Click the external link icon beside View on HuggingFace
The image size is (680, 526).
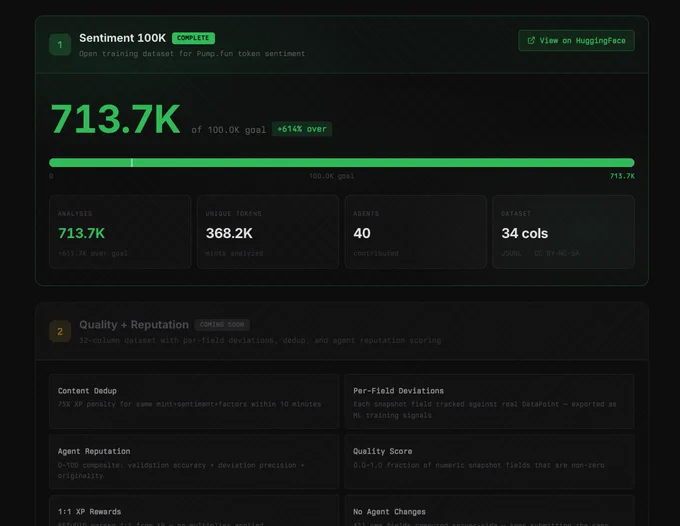pos(531,40)
